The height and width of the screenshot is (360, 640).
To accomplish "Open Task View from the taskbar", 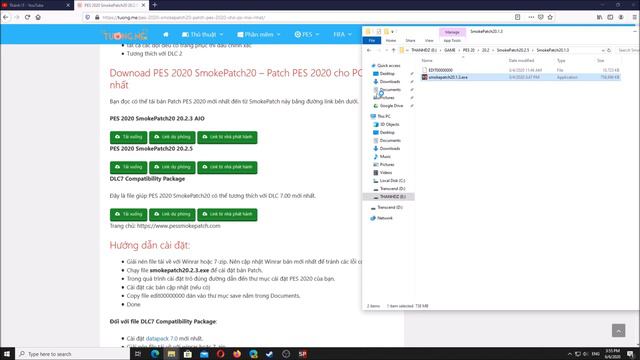I will coord(138,354).
